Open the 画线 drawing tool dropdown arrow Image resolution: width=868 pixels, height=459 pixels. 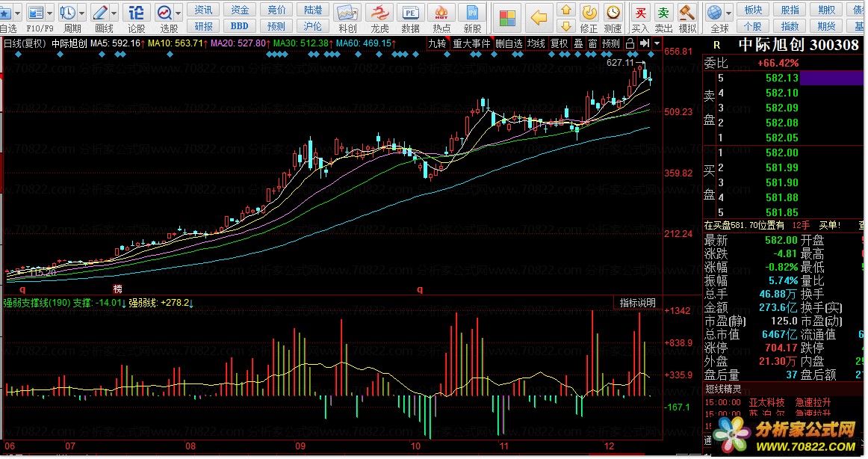pyautogui.click(x=114, y=13)
